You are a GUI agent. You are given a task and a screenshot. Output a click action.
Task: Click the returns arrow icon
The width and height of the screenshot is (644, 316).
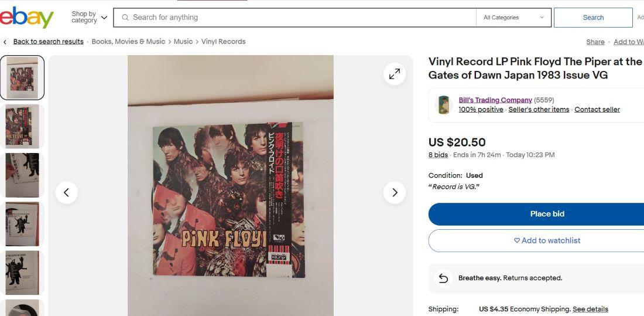click(x=443, y=278)
